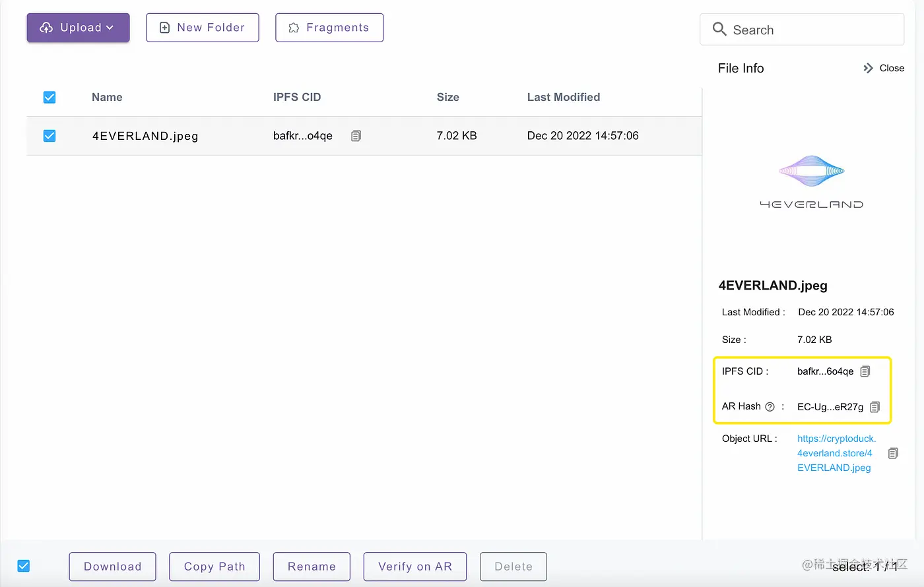The width and height of the screenshot is (924, 587).
Task: Click the Last Modified column header
Action: pyautogui.click(x=564, y=98)
